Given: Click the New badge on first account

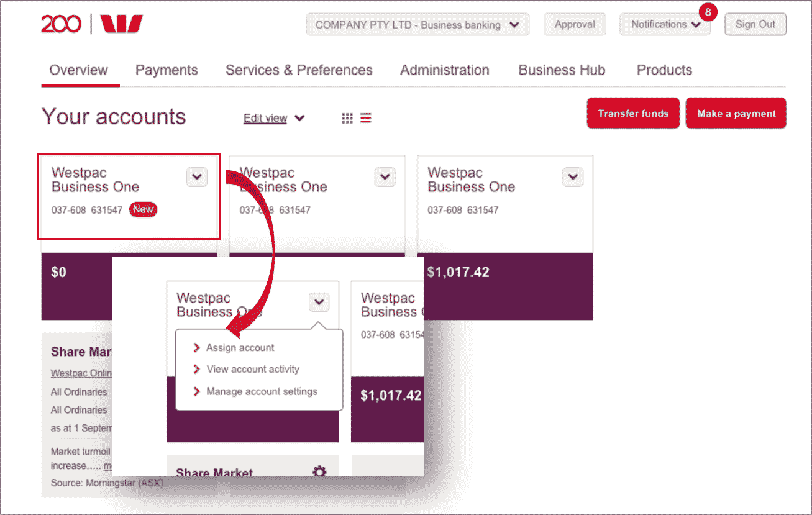Looking at the screenshot, I should [x=143, y=209].
